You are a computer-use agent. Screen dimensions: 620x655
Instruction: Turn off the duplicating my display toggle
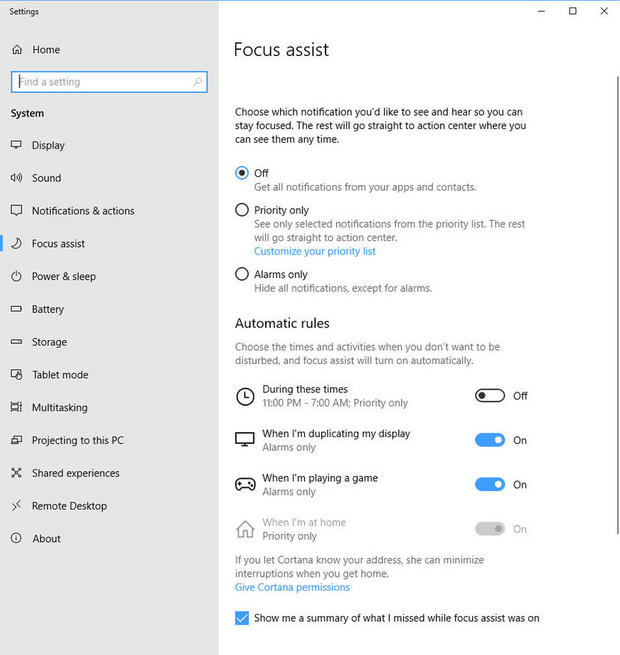[490, 440]
